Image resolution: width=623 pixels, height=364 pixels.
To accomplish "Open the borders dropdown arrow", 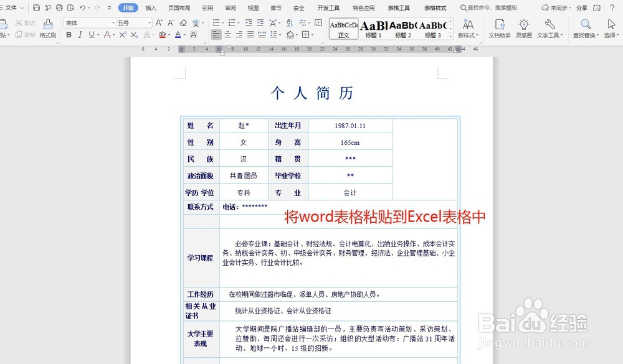I will tap(312, 35).
